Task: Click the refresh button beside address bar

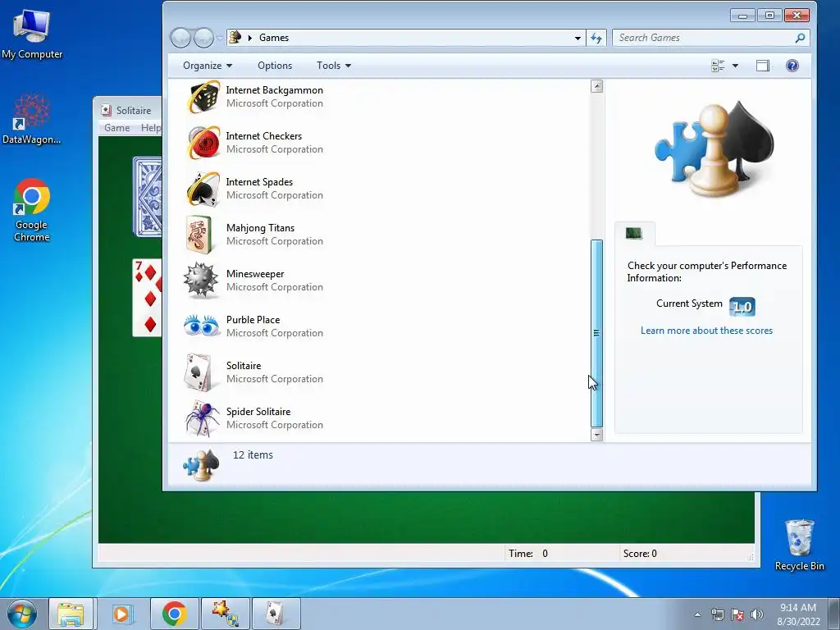Action: [596, 38]
